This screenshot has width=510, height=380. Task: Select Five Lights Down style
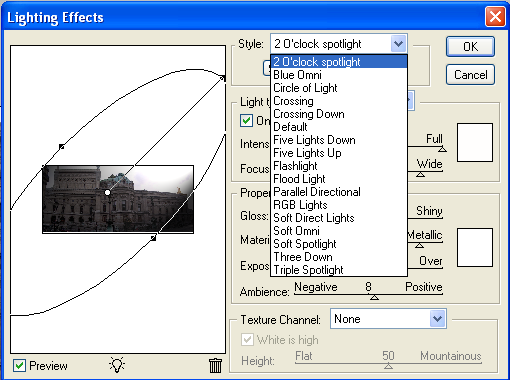[x=339, y=140]
